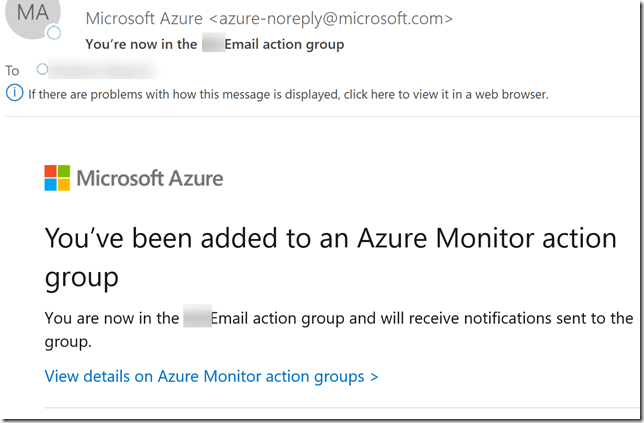
Task: Click the email subject line text
Action: click(x=215, y=44)
